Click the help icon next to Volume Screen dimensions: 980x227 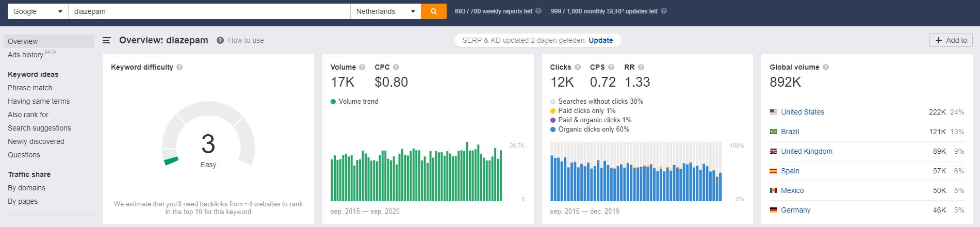point(362,67)
